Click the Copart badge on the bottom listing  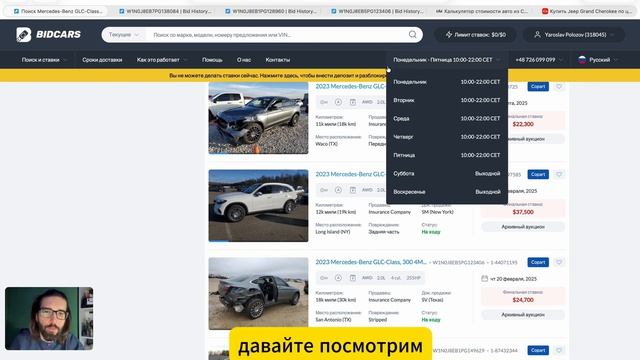538,350
